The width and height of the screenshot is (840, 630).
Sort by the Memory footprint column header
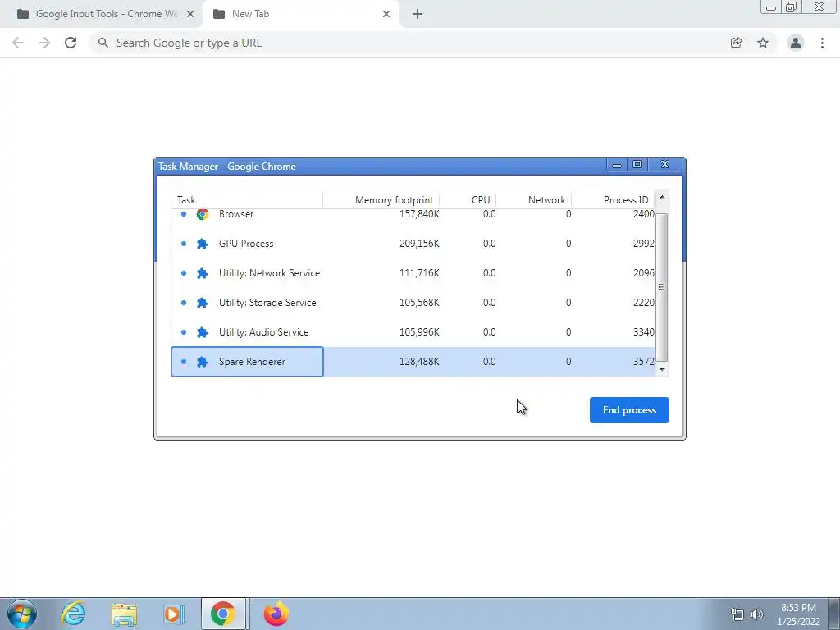(381, 200)
